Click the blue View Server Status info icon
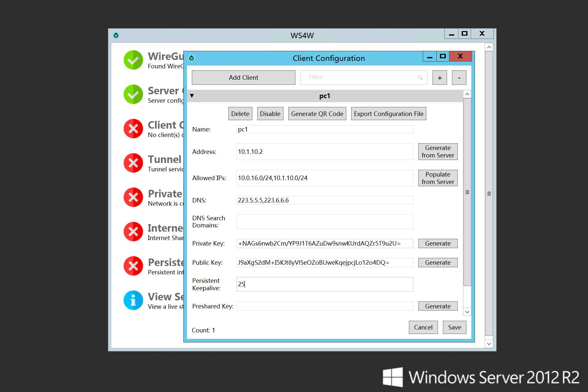588x392 pixels. click(133, 300)
